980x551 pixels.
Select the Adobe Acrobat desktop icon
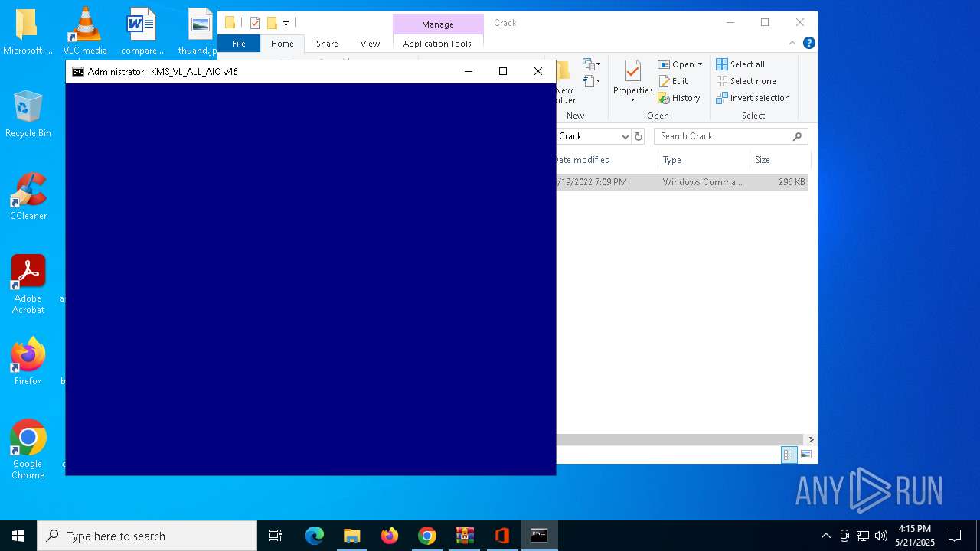28,285
